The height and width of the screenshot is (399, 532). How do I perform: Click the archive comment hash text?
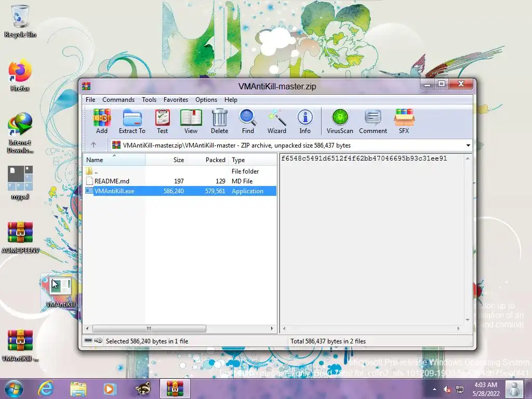point(364,158)
